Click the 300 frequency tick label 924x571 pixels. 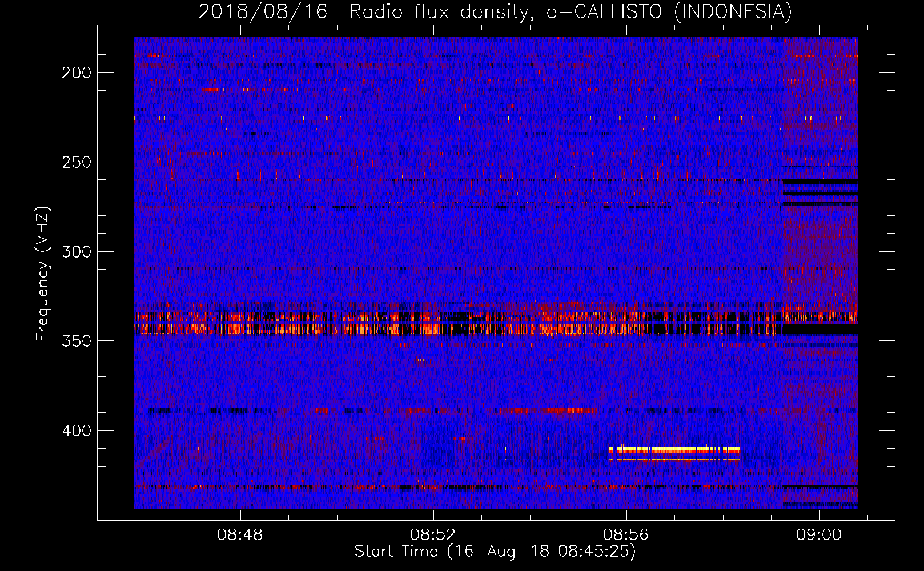click(77, 252)
